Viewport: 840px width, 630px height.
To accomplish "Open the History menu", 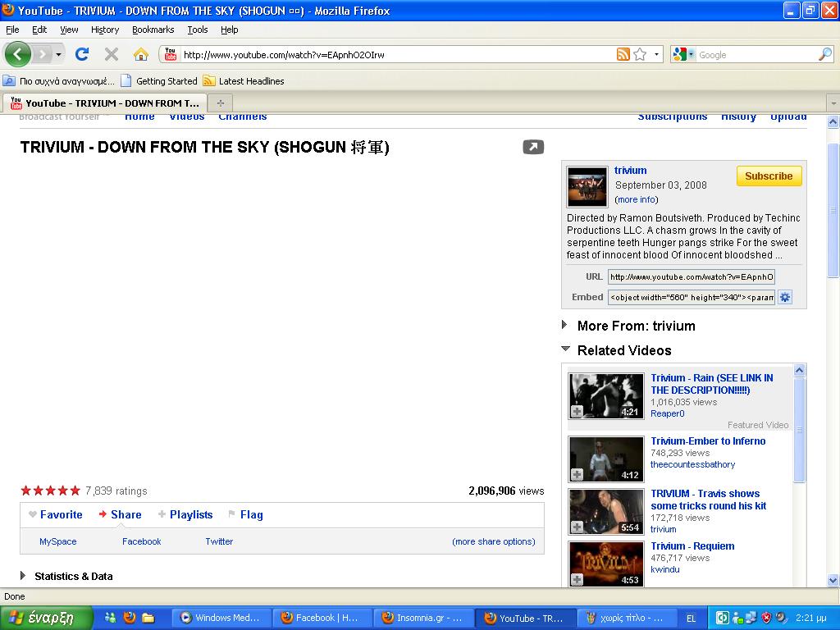I will [105, 30].
